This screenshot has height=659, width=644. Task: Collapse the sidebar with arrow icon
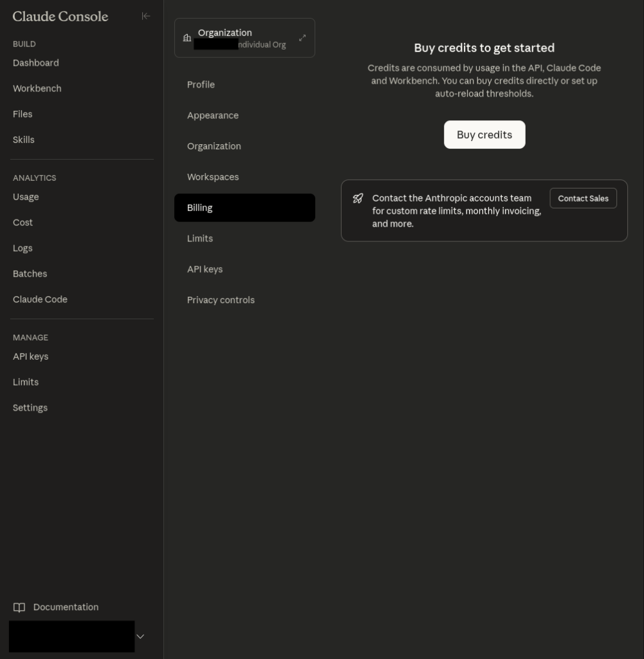pyautogui.click(x=146, y=16)
